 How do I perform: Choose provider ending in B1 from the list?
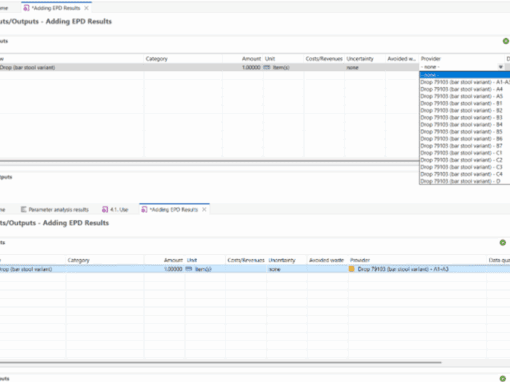[464, 103]
